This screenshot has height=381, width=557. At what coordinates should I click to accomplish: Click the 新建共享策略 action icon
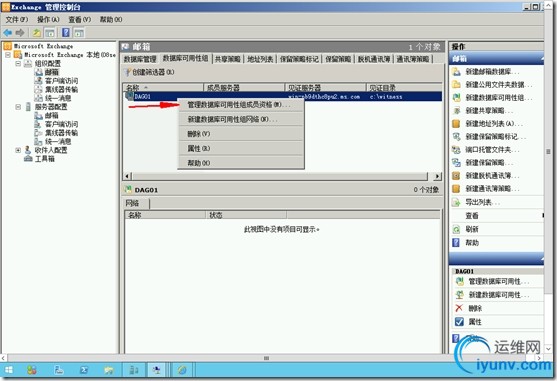click(456, 110)
